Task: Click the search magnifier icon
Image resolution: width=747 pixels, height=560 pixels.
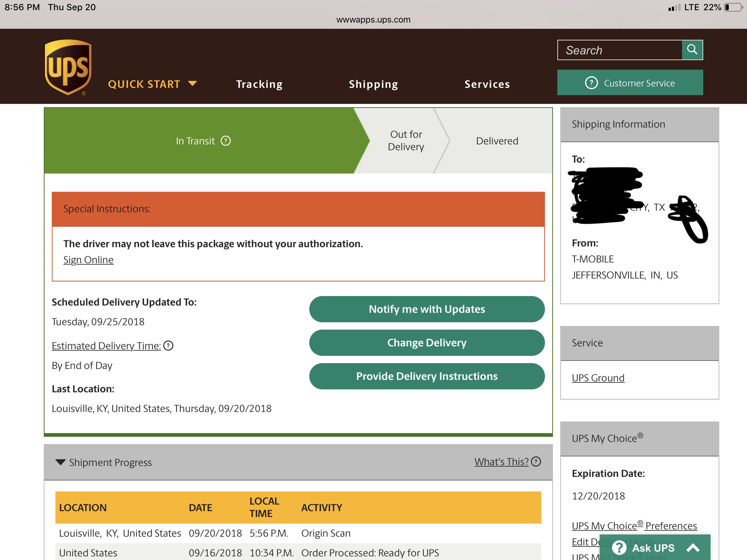Action: (x=692, y=50)
